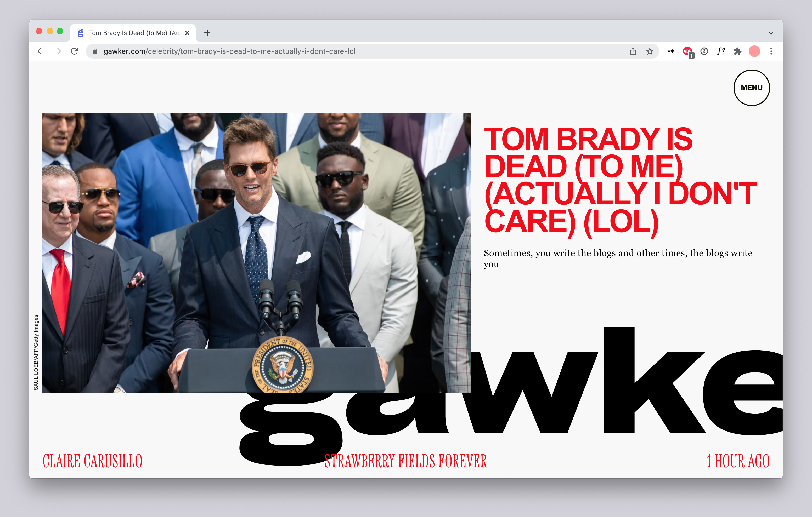Click the pink profile avatar
This screenshot has height=517, width=812.
click(x=754, y=51)
